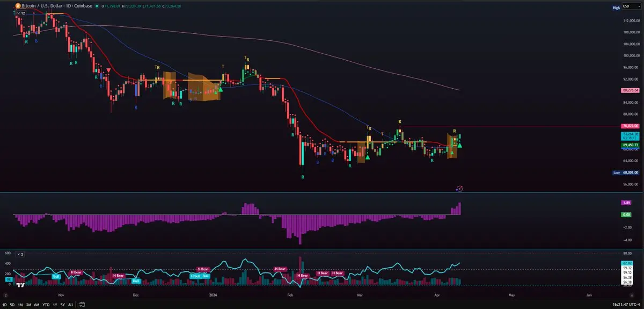Click the 80,000.00 price scale value
This screenshot has height=309, width=644.
(x=631, y=114)
